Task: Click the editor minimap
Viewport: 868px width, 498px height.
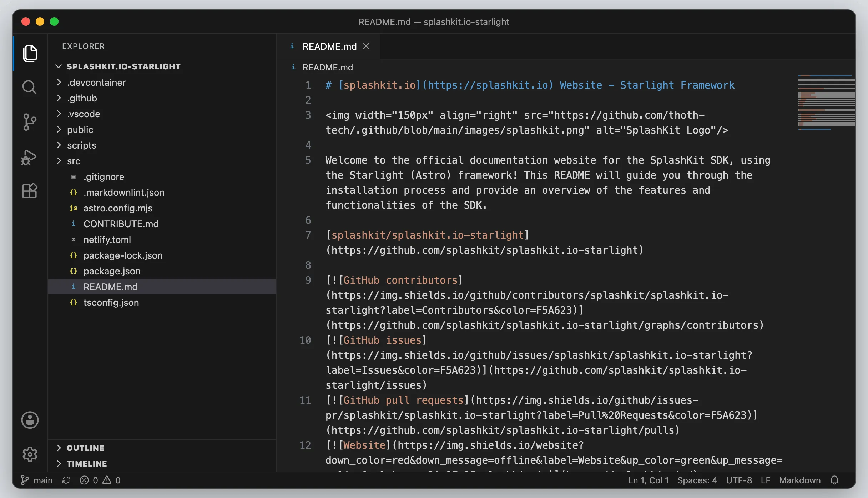Action: pos(826,102)
